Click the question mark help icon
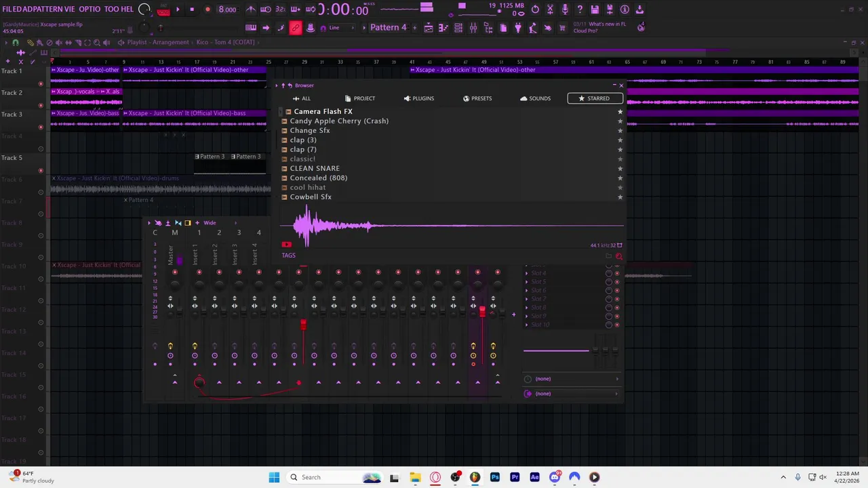The image size is (868, 488). [580, 9]
